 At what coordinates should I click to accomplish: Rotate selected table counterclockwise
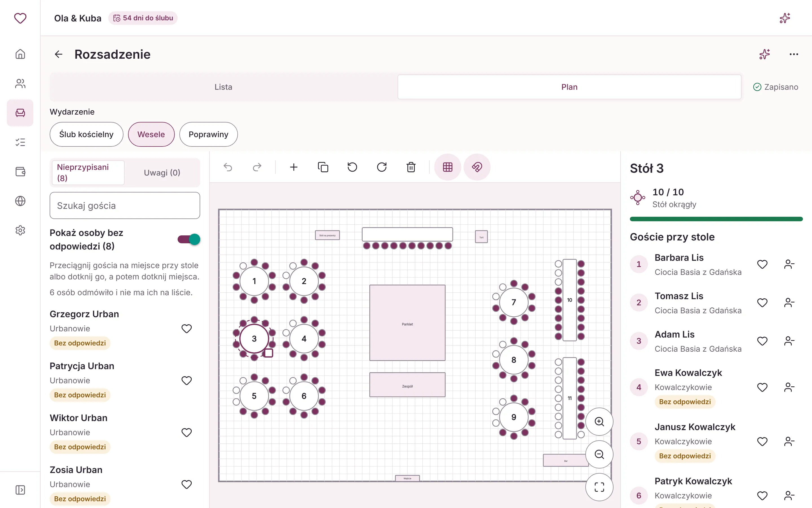coord(352,167)
